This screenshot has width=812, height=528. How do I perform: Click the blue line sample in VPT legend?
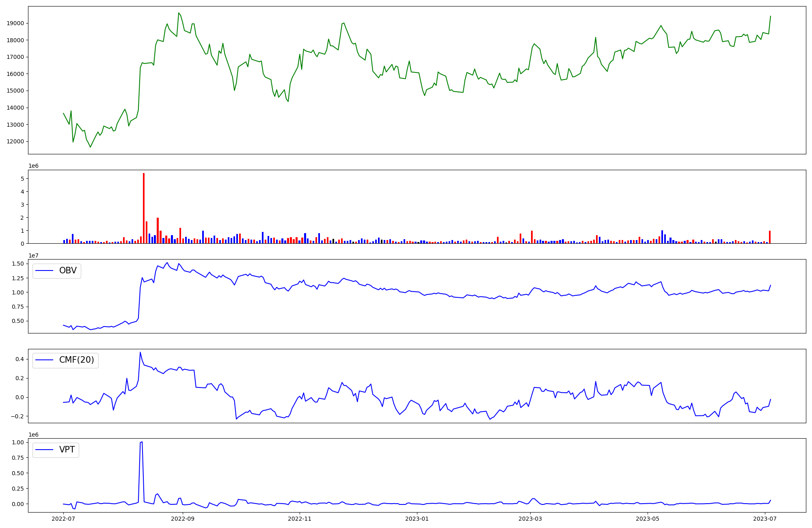coord(45,450)
